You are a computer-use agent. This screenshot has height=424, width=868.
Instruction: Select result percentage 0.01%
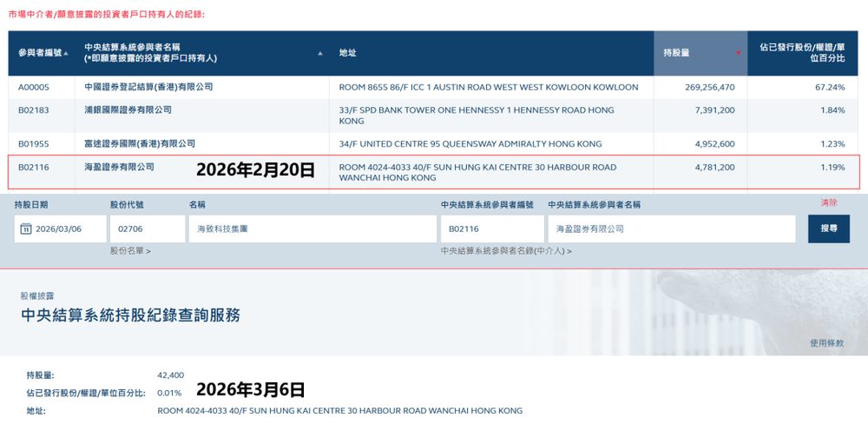169,393
